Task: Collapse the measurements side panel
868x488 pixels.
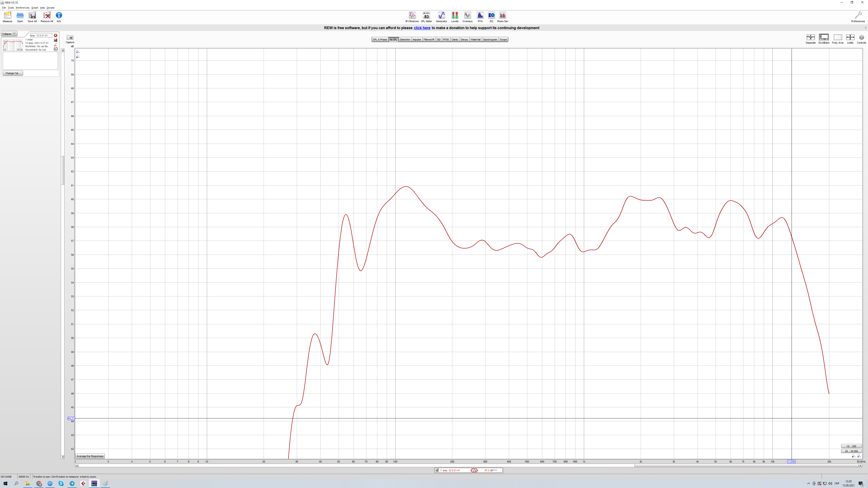Action: pos(9,34)
